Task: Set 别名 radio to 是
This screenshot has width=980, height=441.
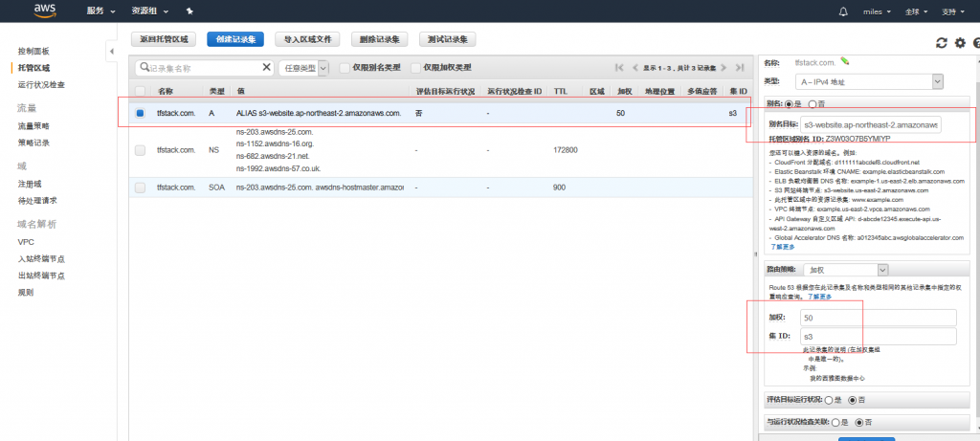Action: (789, 104)
